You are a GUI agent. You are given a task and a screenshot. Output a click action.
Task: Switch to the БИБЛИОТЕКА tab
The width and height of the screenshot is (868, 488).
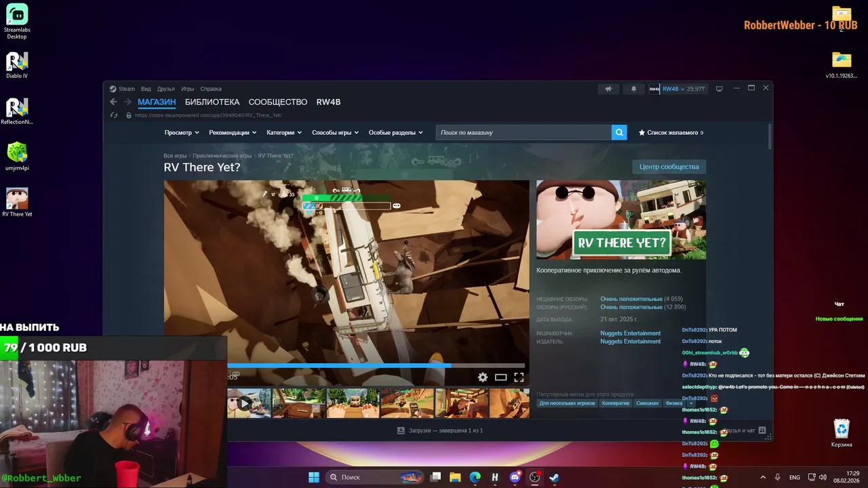pos(212,102)
